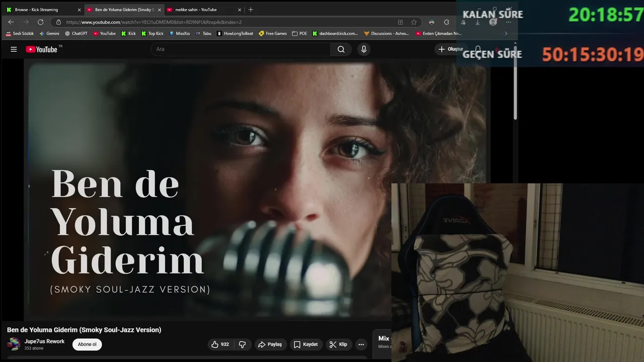This screenshot has width=644, height=362.
Task: Subscribe using the Abone ol button
Action: [x=87, y=344]
